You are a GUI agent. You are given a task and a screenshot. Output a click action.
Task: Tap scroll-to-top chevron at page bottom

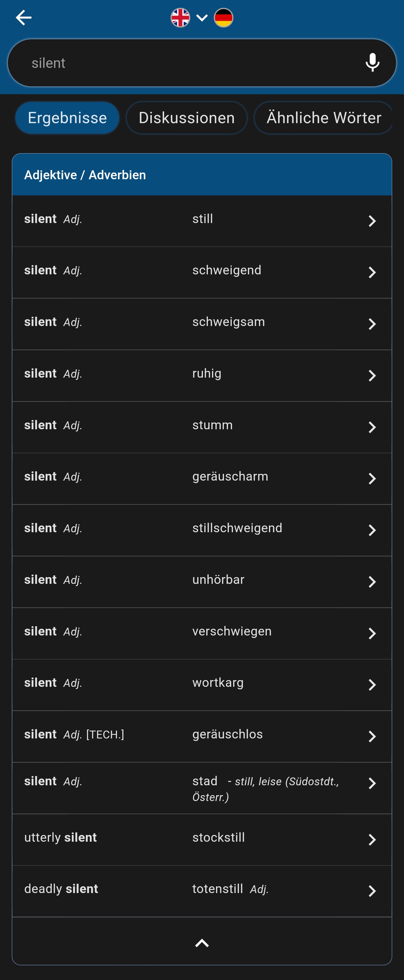(x=202, y=943)
